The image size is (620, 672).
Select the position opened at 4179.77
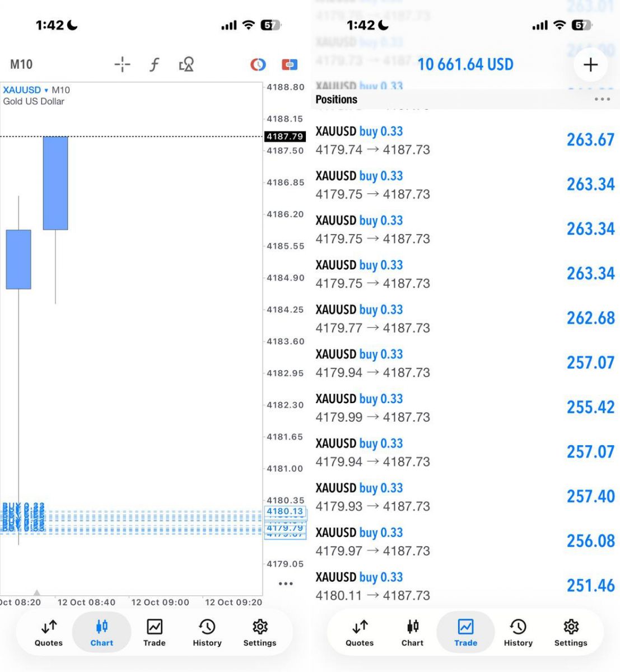point(465,318)
